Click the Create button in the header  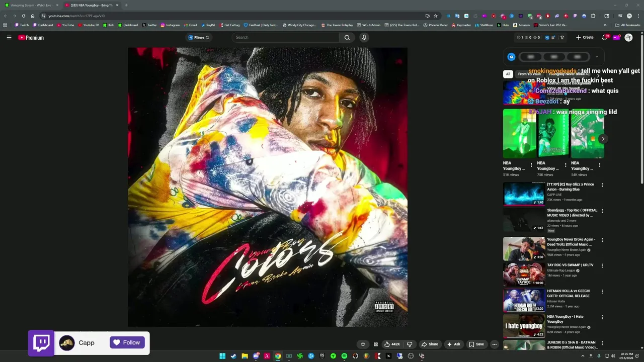pos(585,37)
